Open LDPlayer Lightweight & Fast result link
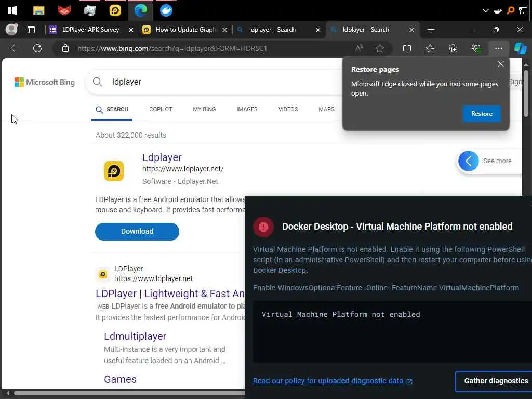The height and width of the screenshot is (399, 532). [170, 294]
